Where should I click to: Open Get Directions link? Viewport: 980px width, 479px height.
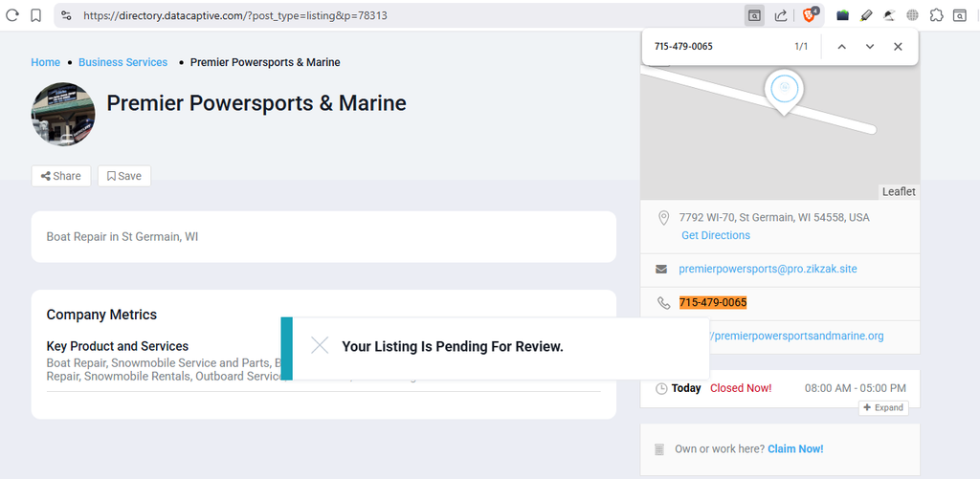[x=716, y=235]
